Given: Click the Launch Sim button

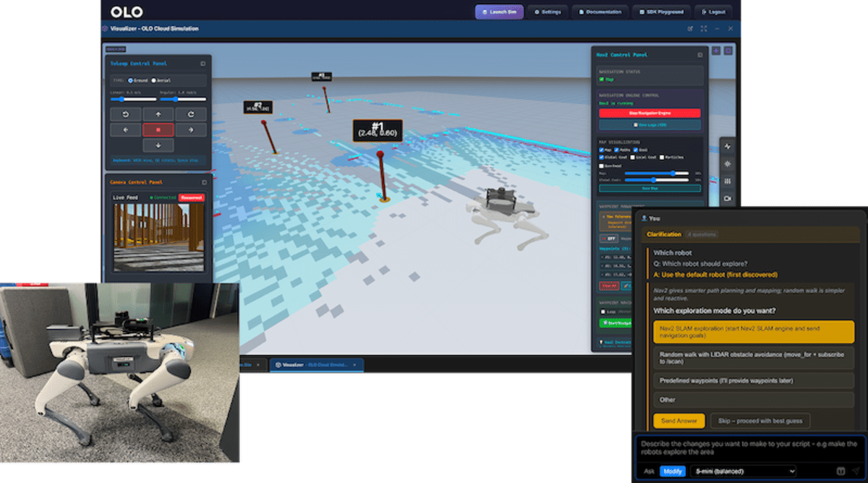Looking at the screenshot, I should click(x=499, y=12).
